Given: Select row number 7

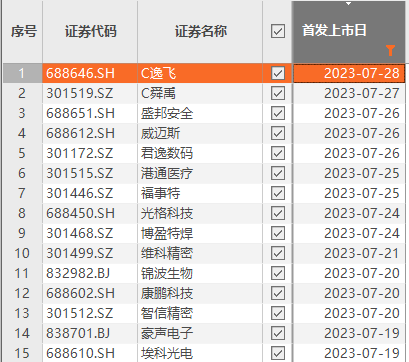Looking at the screenshot, I should click(x=22, y=193).
